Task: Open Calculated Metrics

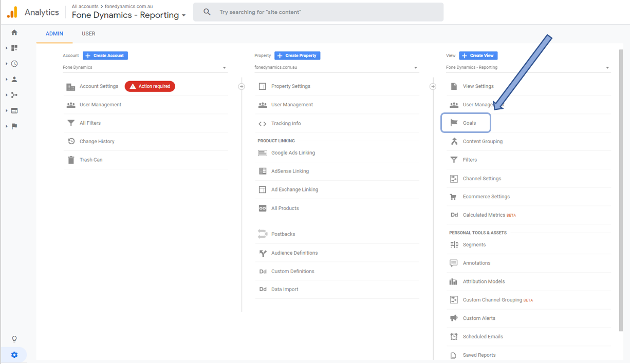Action: 484,215
